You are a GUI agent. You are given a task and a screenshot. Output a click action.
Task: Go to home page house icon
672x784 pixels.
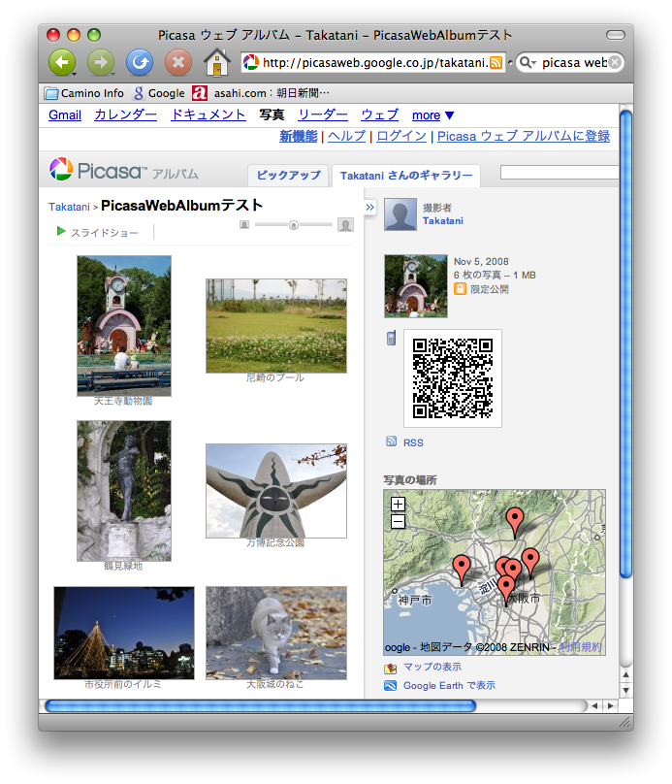point(217,62)
